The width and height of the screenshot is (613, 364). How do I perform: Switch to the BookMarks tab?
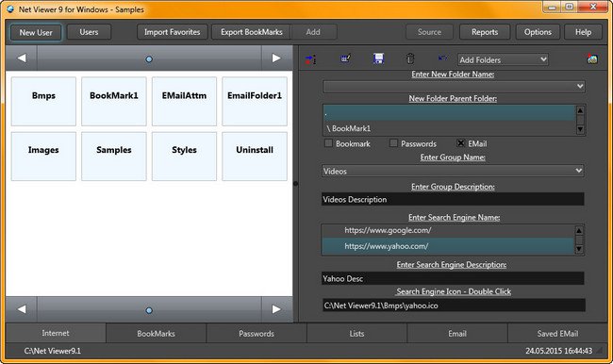[156, 333]
